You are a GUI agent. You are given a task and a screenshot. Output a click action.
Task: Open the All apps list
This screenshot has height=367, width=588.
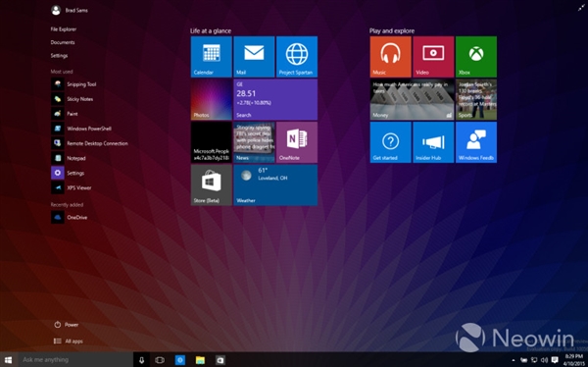pyautogui.click(x=69, y=341)
